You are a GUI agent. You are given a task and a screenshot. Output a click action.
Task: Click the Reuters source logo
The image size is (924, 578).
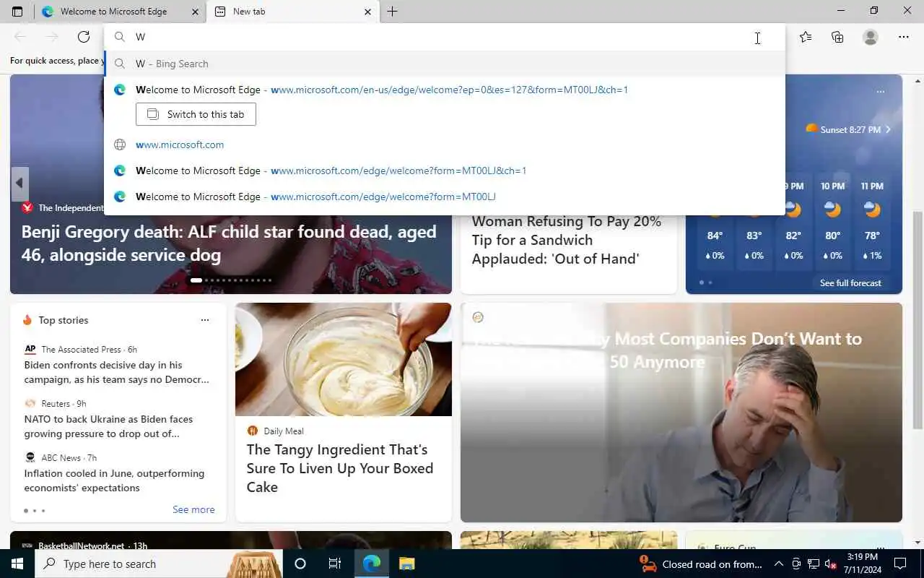(x=30, y=403)
